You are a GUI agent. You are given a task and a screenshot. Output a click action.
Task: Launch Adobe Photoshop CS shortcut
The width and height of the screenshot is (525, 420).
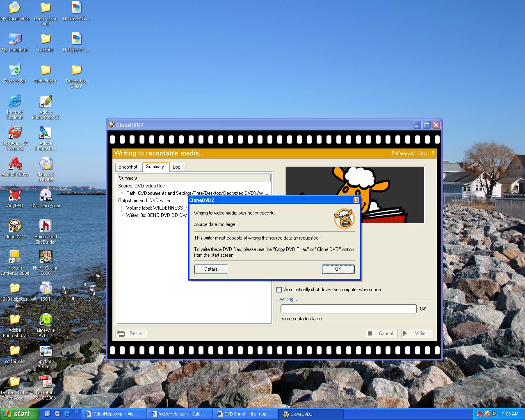tap(46, 107)
